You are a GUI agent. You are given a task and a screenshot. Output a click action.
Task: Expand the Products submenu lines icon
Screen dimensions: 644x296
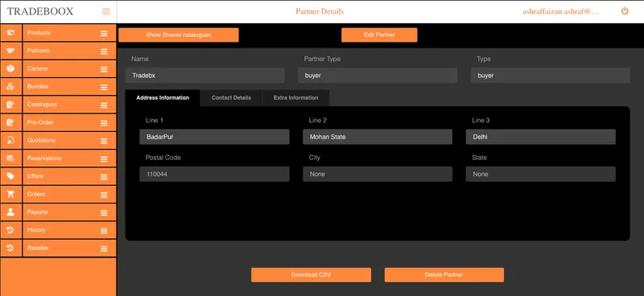tap(104, 34)
